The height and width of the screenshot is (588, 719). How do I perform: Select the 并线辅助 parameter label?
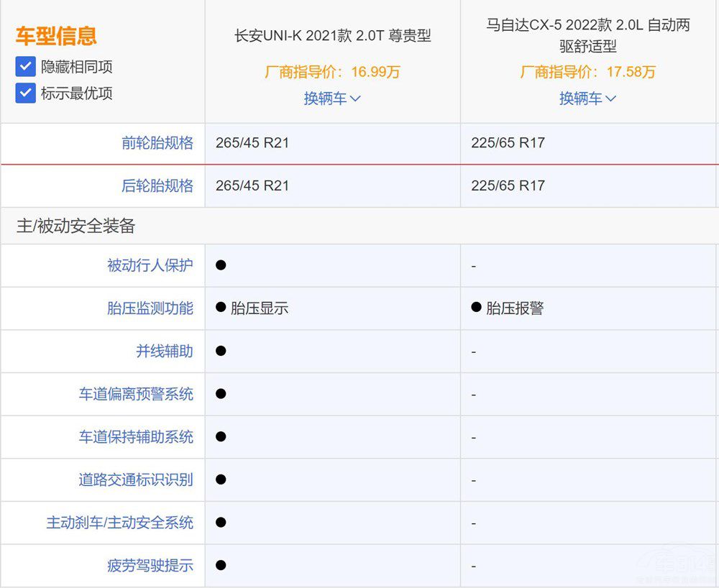point(165,352)
